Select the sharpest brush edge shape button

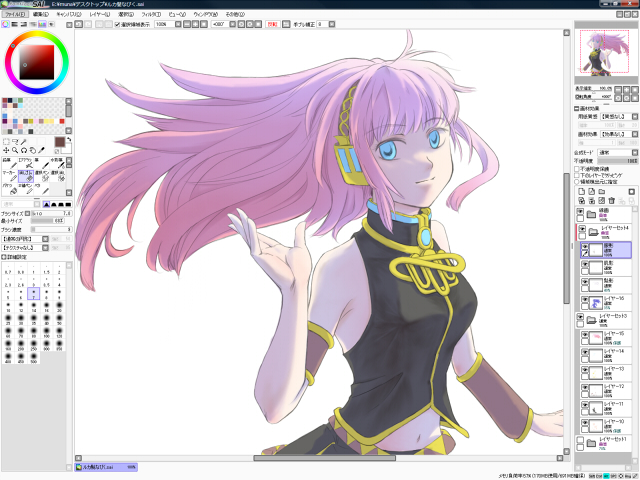(x=46, y=204)
